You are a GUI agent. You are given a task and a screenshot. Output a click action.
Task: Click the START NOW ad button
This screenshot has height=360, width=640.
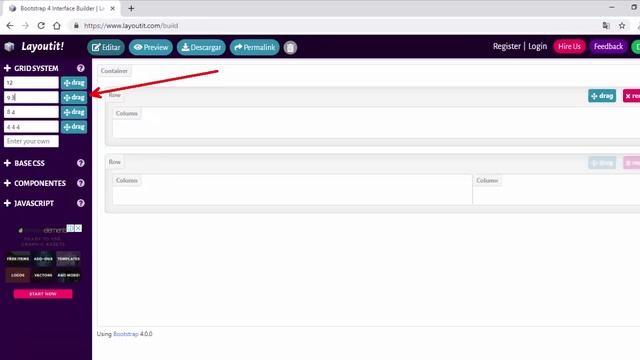coord(43,294)
